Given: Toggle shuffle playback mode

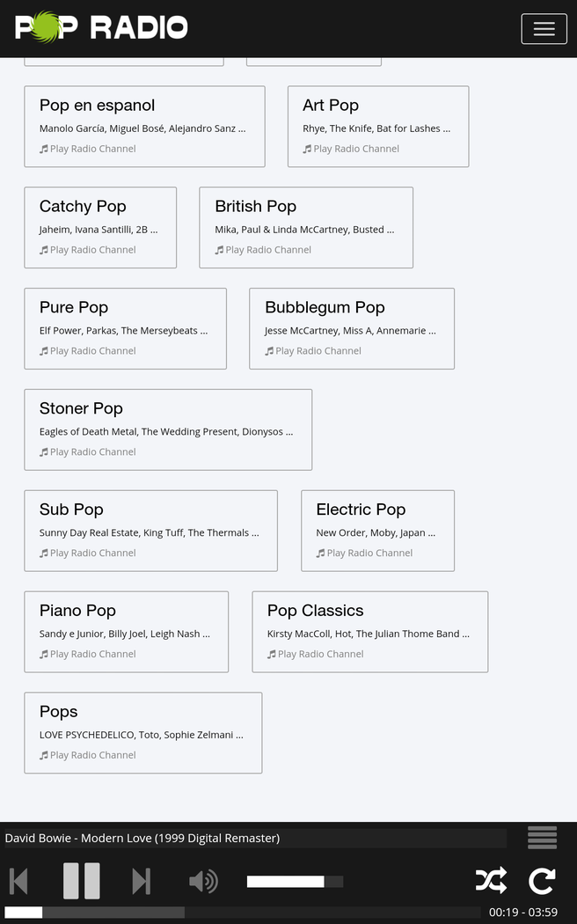Looking at the screenshot, I should click(x=491, y=881).
